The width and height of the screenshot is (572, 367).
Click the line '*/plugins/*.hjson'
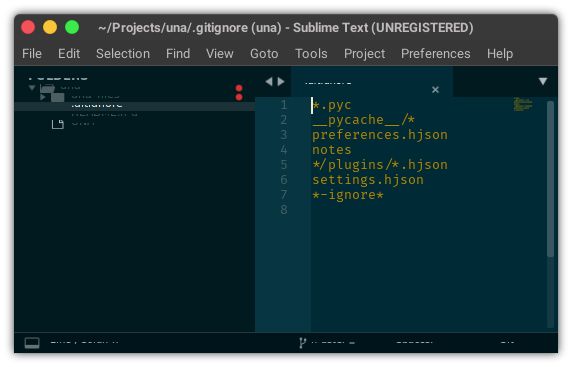(x=380, y=165)
